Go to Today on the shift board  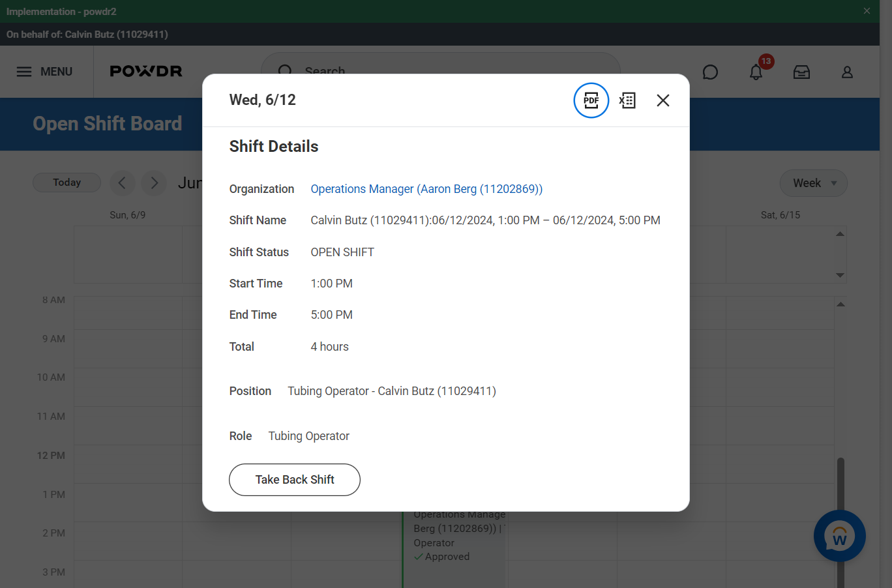[x=67, y=183]
